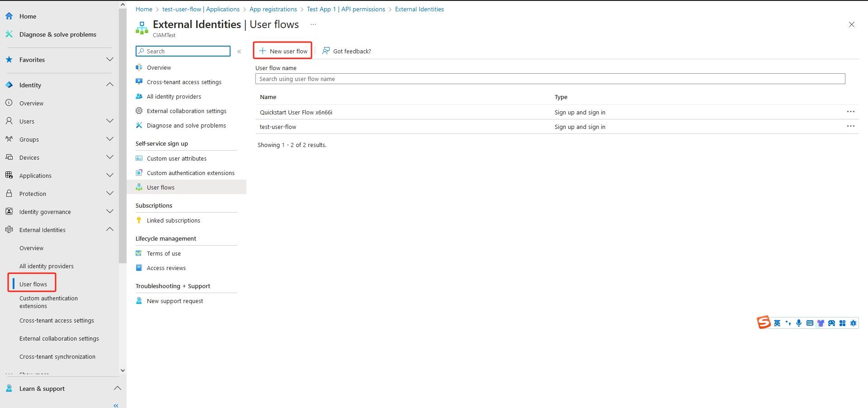
Task: Click the Identity diamond icon
Action: pos(9,85)
